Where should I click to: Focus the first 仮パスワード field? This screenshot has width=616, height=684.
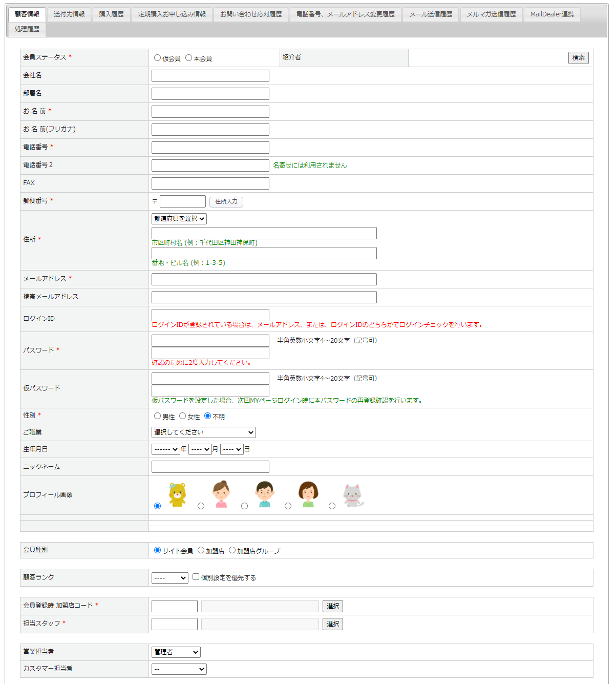tap(210, 379)
